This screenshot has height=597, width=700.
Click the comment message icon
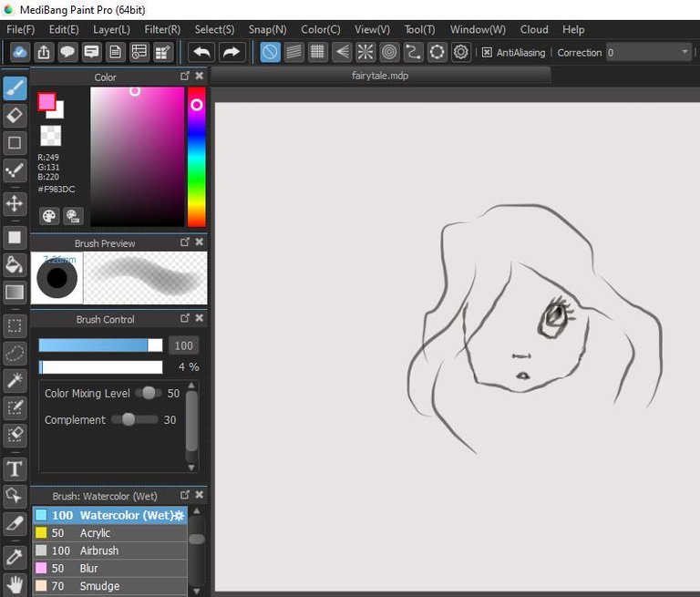[91, 52]
